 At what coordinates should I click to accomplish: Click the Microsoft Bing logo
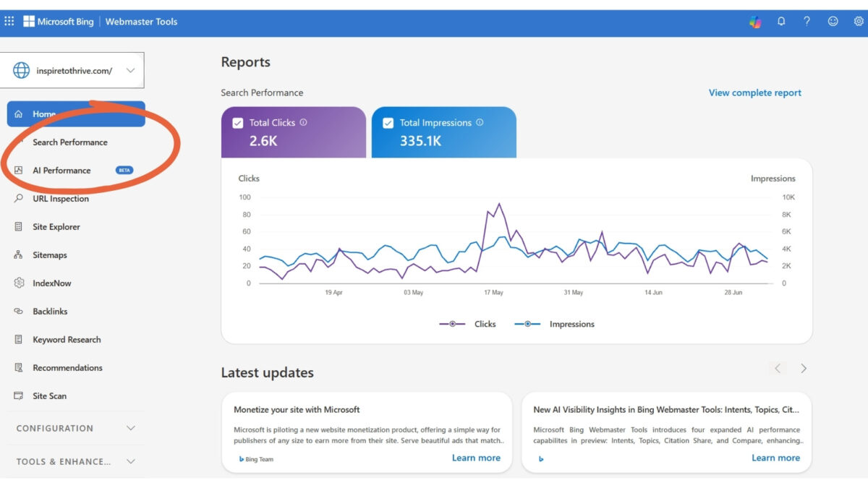coord(59,22)
